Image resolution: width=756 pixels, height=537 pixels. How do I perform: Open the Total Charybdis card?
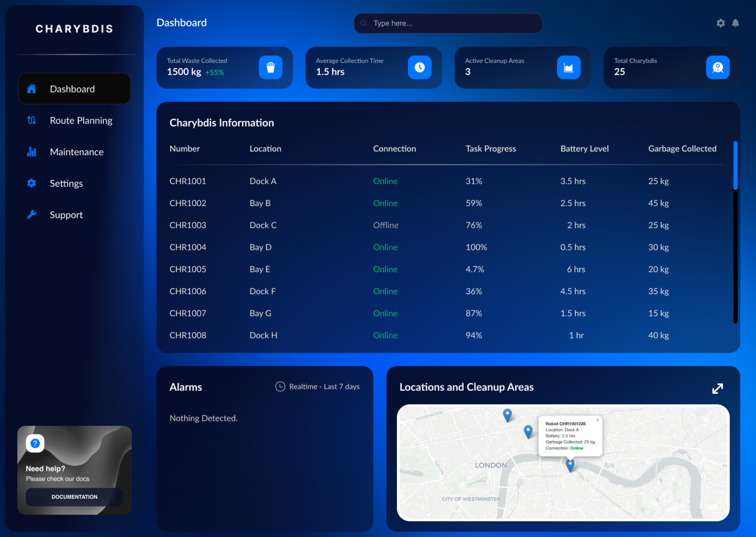coord(672,68)
